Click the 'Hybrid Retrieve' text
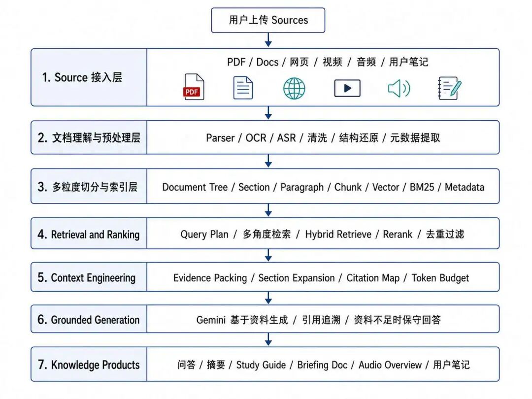The image size is (532, 399). pos(338,234)
